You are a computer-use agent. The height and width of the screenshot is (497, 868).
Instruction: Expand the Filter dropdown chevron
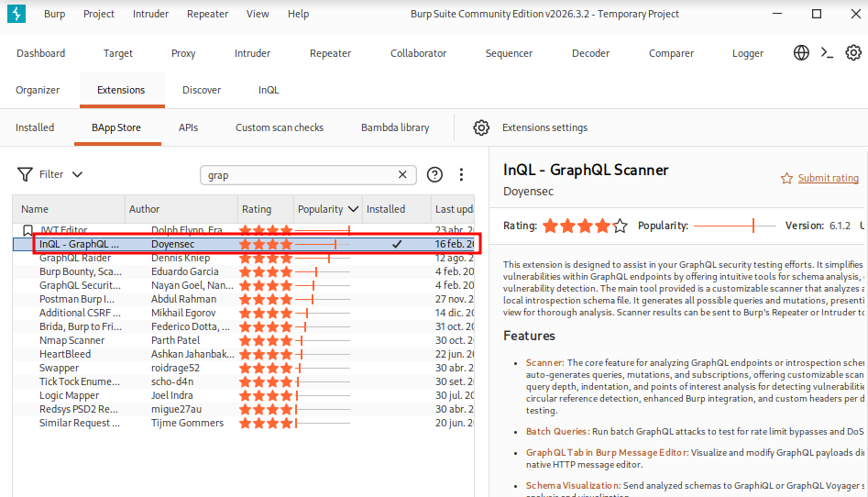coord(78,174)
